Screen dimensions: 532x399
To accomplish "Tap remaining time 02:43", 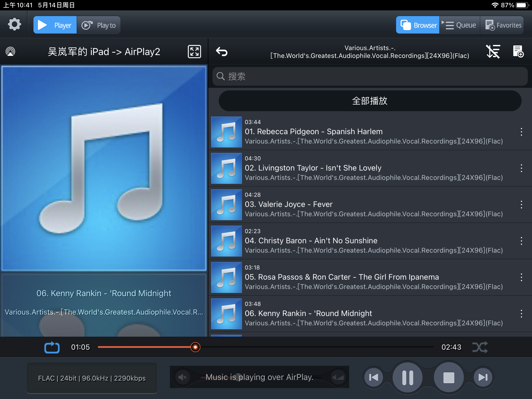I will [x=451, y=347].
